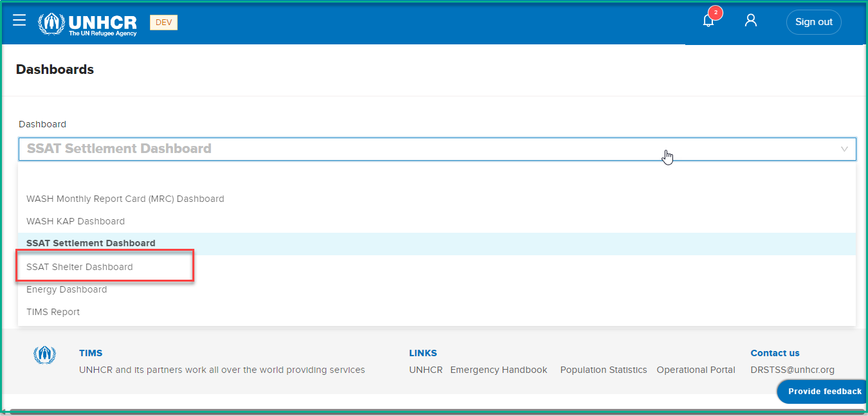Open Operational Portal link
This screenshot has height=416, width=868.
click(696, 370)
